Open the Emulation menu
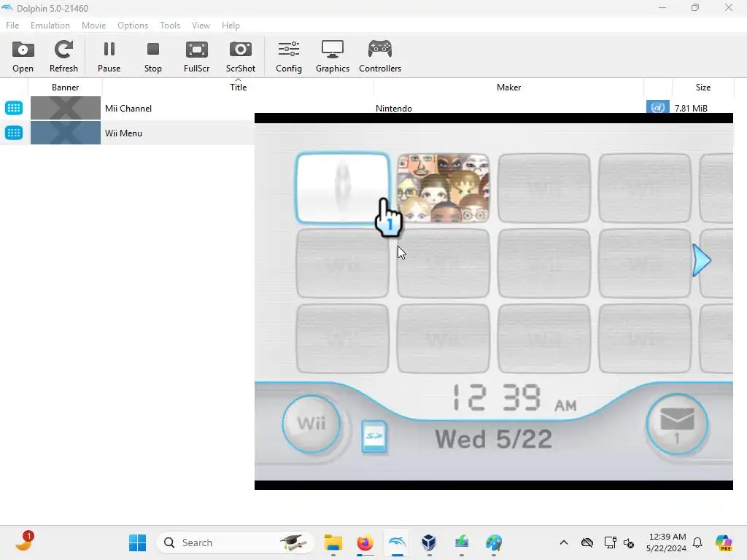 pyautogui.click(x=50, y=26)
